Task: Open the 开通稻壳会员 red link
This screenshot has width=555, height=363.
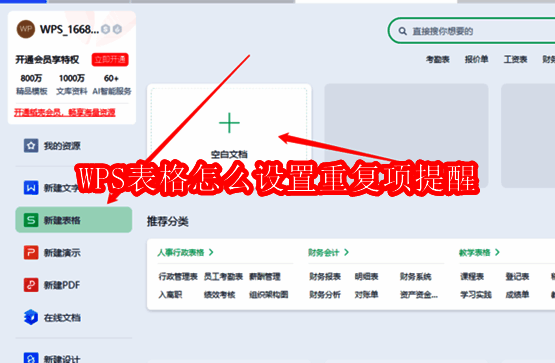Action: pyautogui.click(x=65, y=113)
